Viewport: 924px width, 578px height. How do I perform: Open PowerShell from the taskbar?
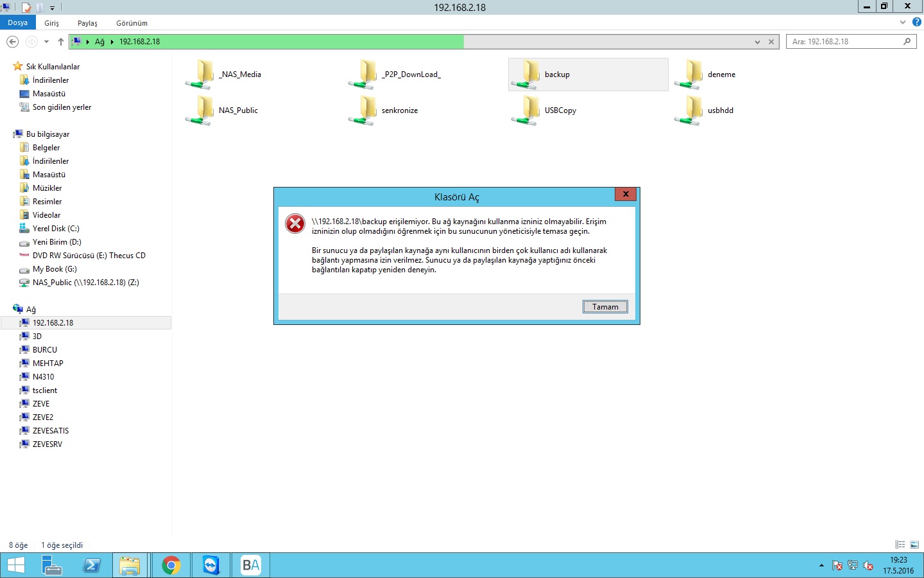point(92,565)
